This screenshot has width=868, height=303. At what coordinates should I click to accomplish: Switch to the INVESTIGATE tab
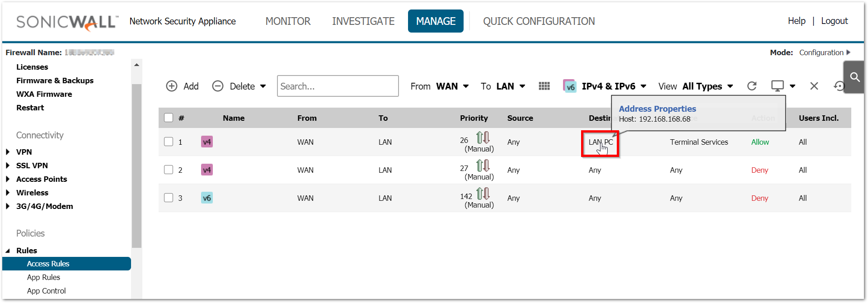[363, 21]
